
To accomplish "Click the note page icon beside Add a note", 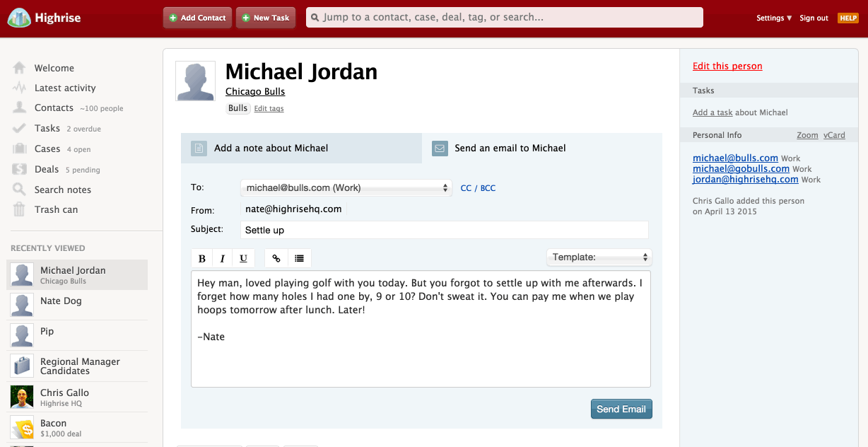I will click(199, 149).
